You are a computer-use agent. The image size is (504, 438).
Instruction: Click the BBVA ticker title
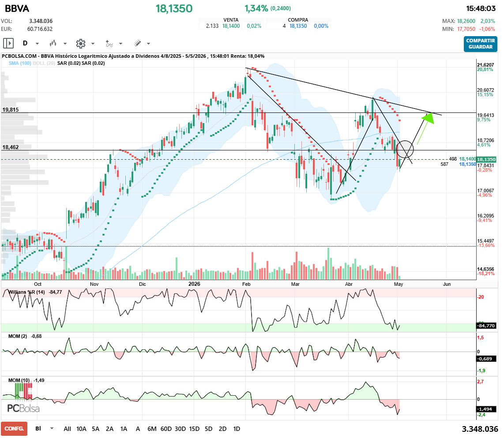pos(17,9)
